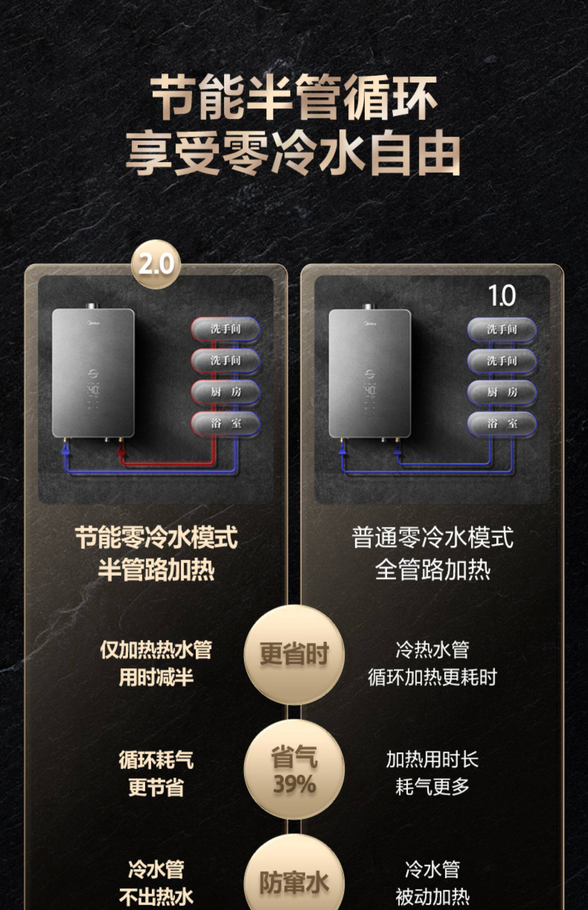The width and height of the screenshot is (588, 910).
Task: Click the blue-outlined 浴室 pill in 1.0 panel
Action: coord(502,423)
